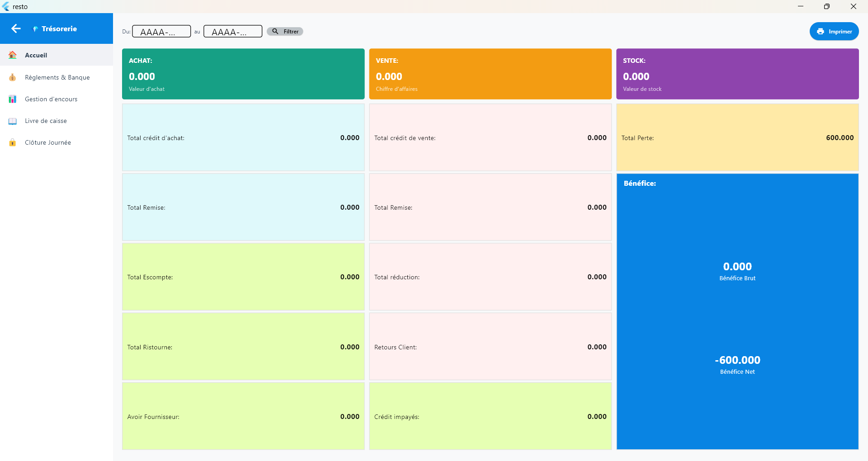The height and width of the screenshot is (461, 868).
Task: Minimize the resto window
Action: (801, 6)
